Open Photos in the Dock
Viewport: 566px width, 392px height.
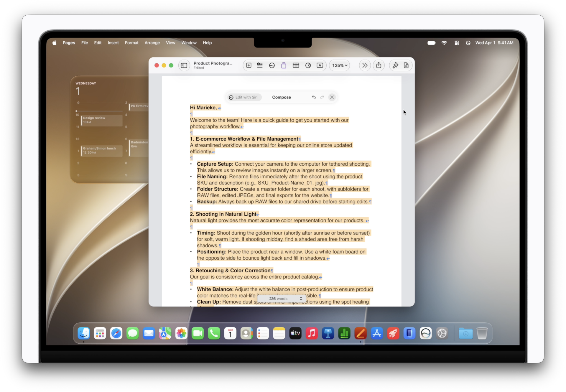pyautogui.click(x=181, y=333)
